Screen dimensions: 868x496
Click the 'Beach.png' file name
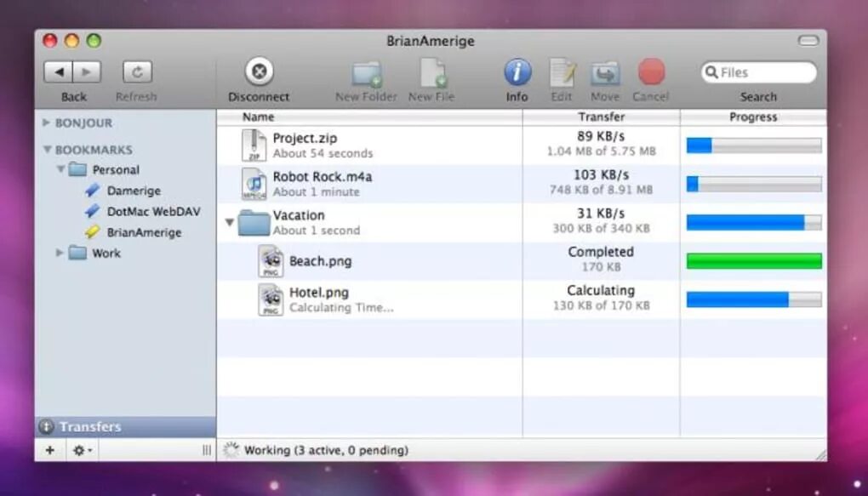pos(321,261)
